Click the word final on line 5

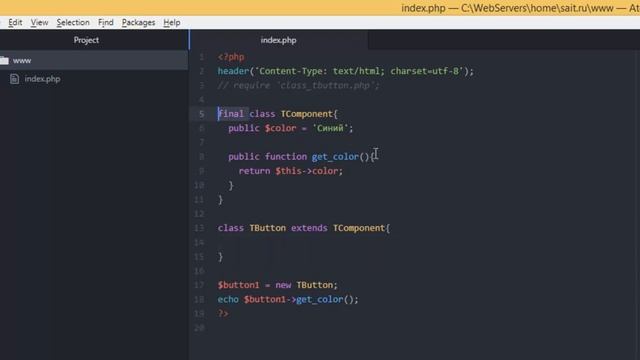(x=231, y=114)
